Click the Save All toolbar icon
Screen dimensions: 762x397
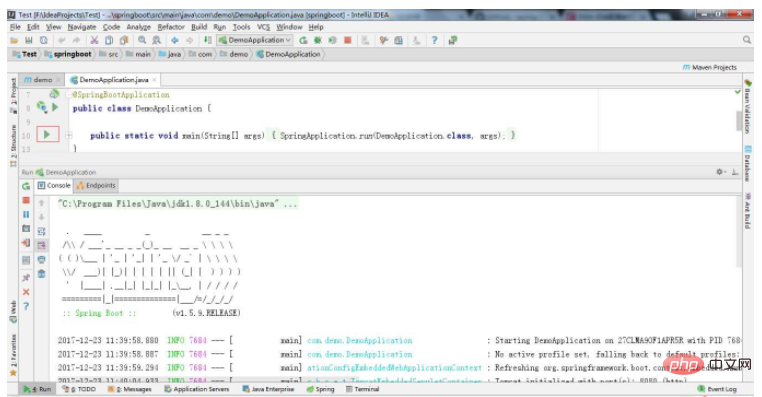coord(29,40)
